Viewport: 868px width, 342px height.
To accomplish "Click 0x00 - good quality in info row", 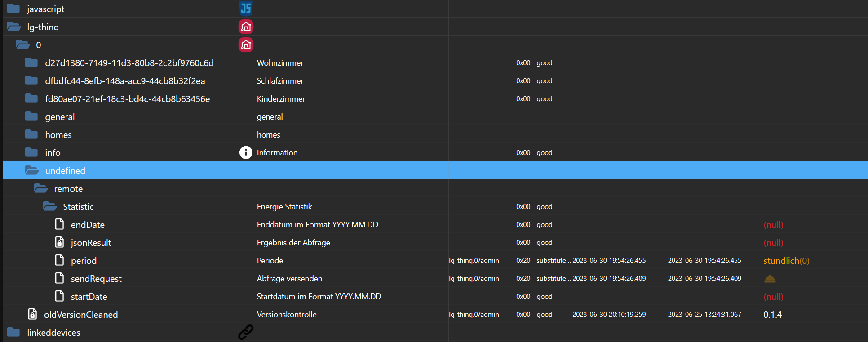I will point(534,153).
